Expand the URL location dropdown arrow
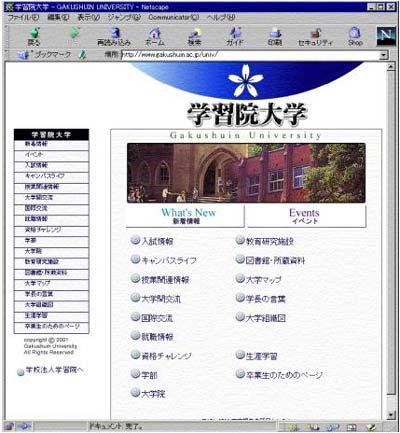The width and height of the screenshot is (400, 433). pos(385,55)
